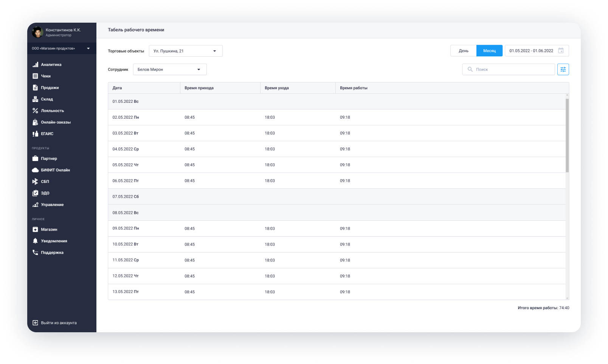The width and height of the screenshot is (608, 364).
Task: Switch to the Месяц view
Action: 489,51
